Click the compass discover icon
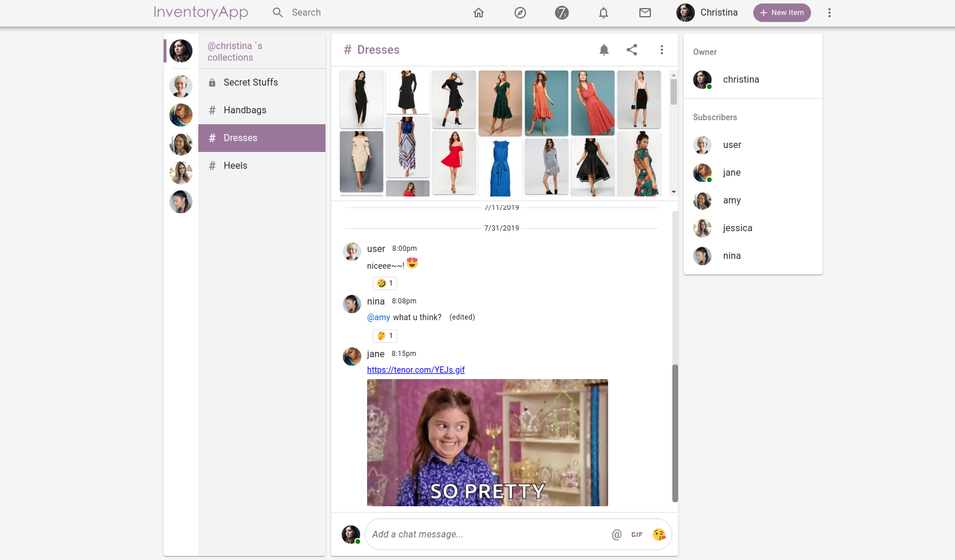The width and height of the screenshot is (955, 560). click(x=520, y=13)
